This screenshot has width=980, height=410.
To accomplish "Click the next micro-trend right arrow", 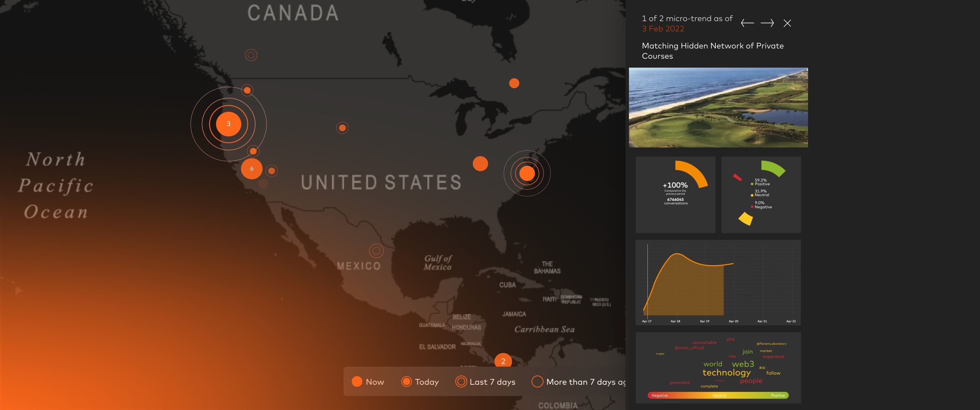I will [767, 23].
